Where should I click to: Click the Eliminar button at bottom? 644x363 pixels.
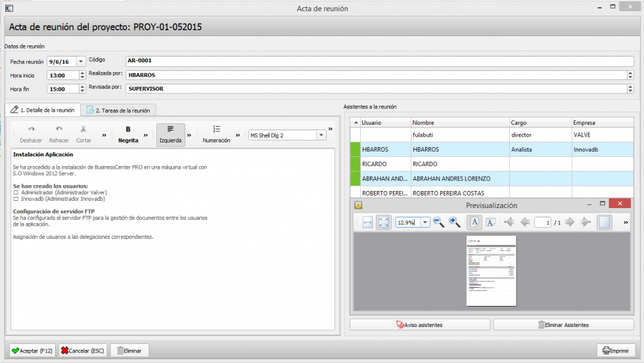pos(129,351)
